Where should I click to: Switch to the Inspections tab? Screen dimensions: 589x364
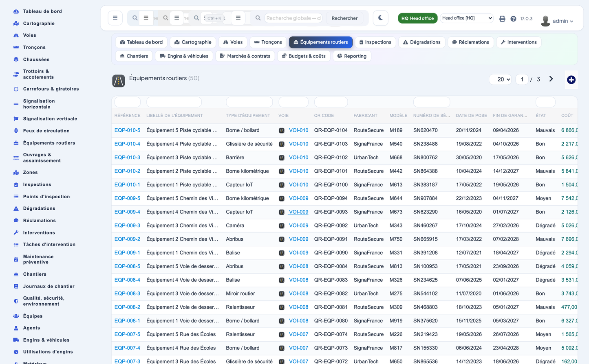(375, 42)
